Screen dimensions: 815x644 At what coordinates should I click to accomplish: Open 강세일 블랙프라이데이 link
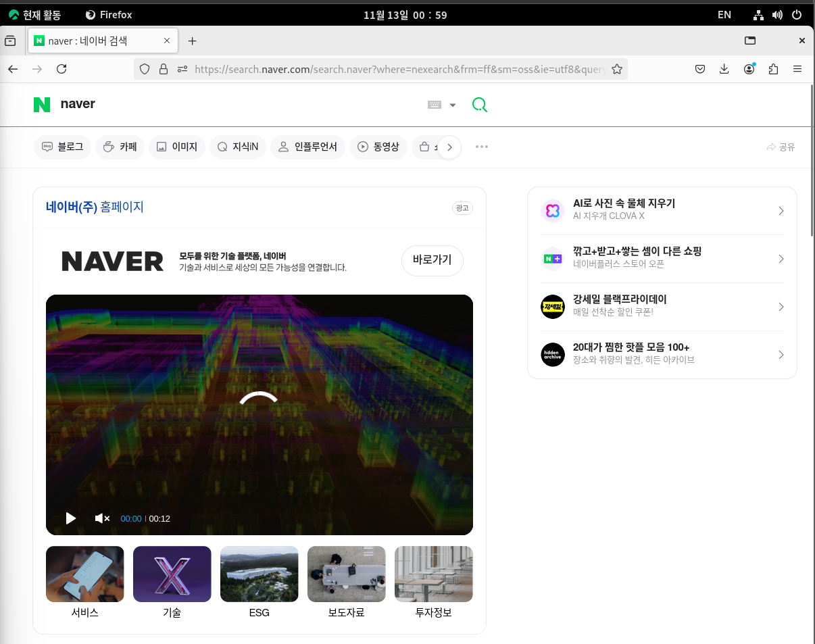click(620, 299)
